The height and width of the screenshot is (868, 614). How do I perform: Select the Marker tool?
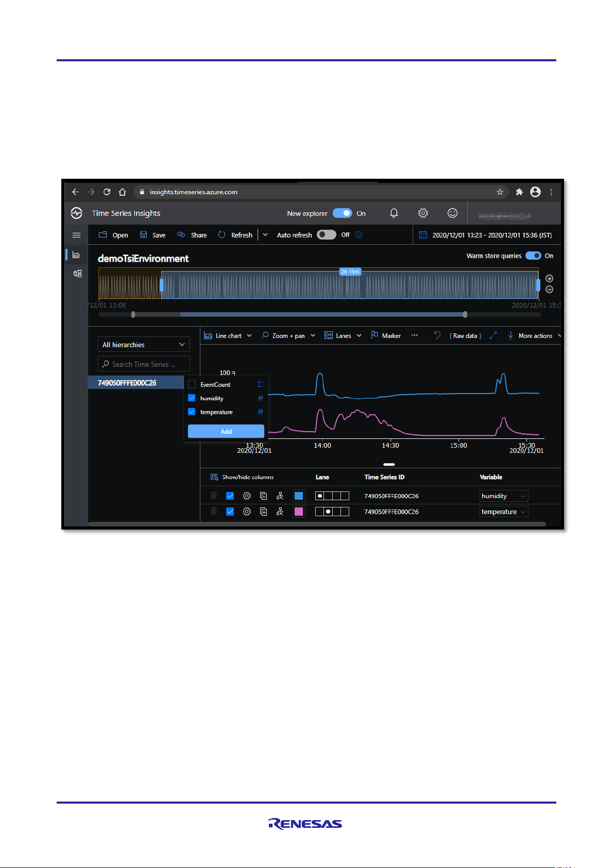click(x=386, y=335)
